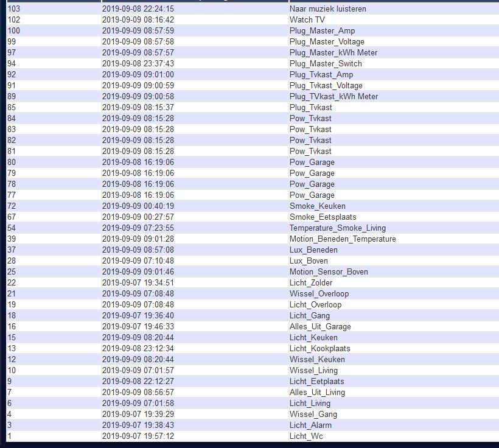Click the ID cell numbered 81
Viewport: 499px width, 448px height.
point(12,152)
